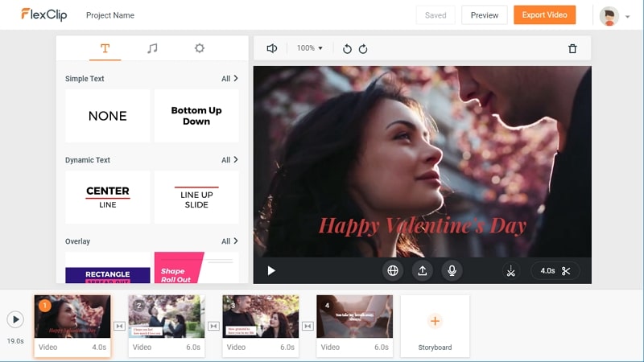
Task: Play the preview video
Action: pos(271,270)
